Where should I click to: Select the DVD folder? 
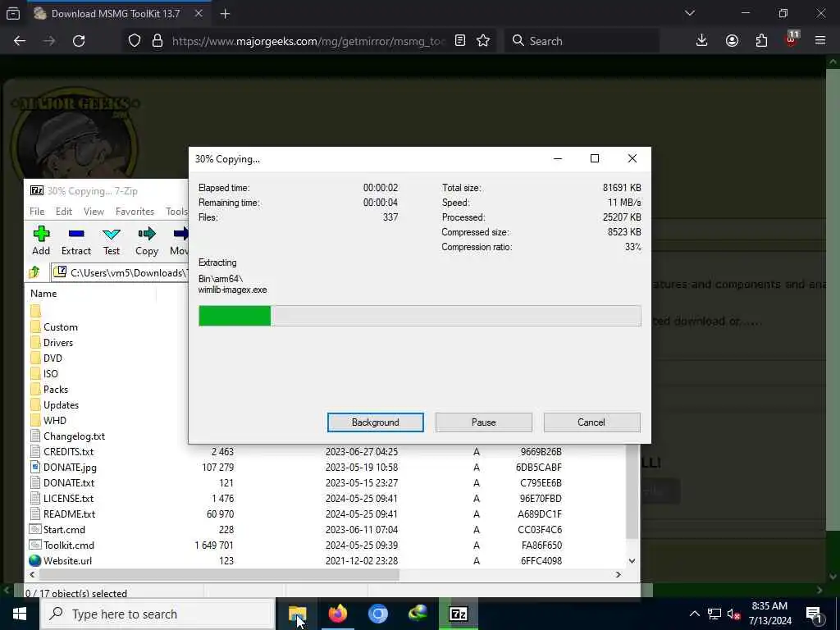(x=52, y=358)
